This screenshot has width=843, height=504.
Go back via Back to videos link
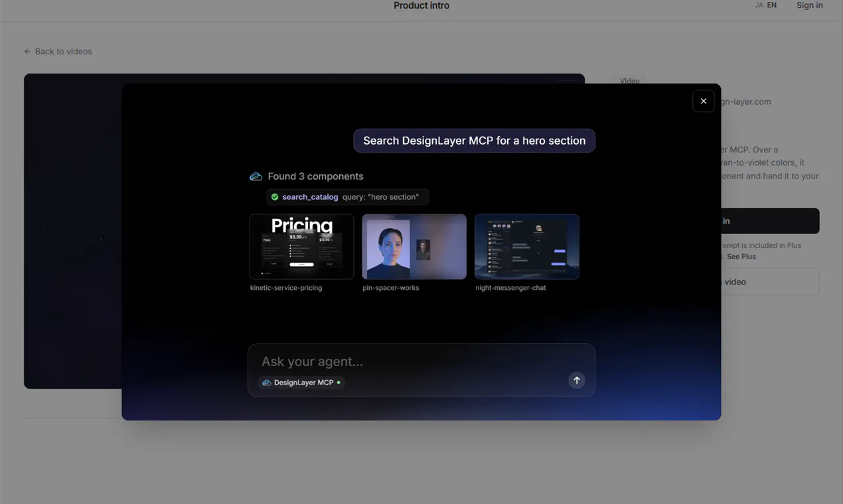(x=58, y=51)
